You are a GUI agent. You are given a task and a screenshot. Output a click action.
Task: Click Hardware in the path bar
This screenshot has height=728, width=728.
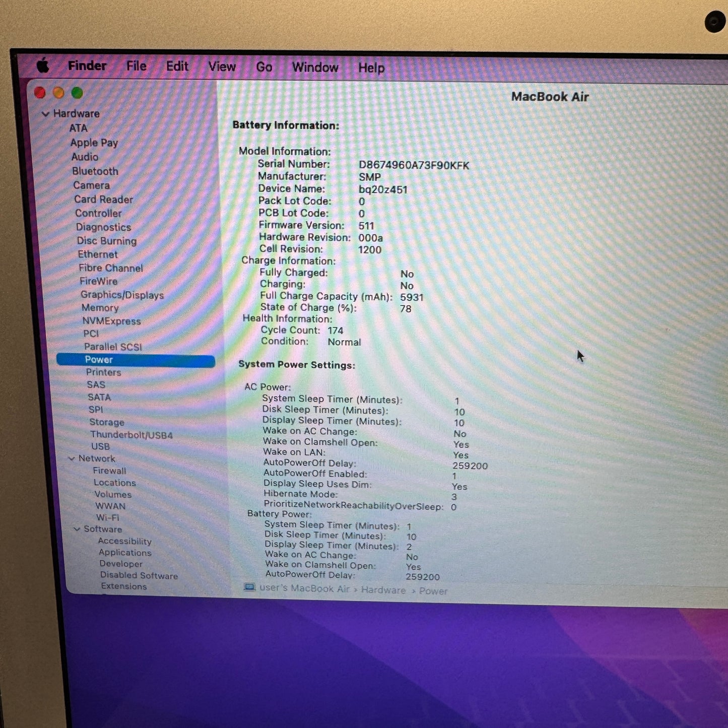pos(383,590)
